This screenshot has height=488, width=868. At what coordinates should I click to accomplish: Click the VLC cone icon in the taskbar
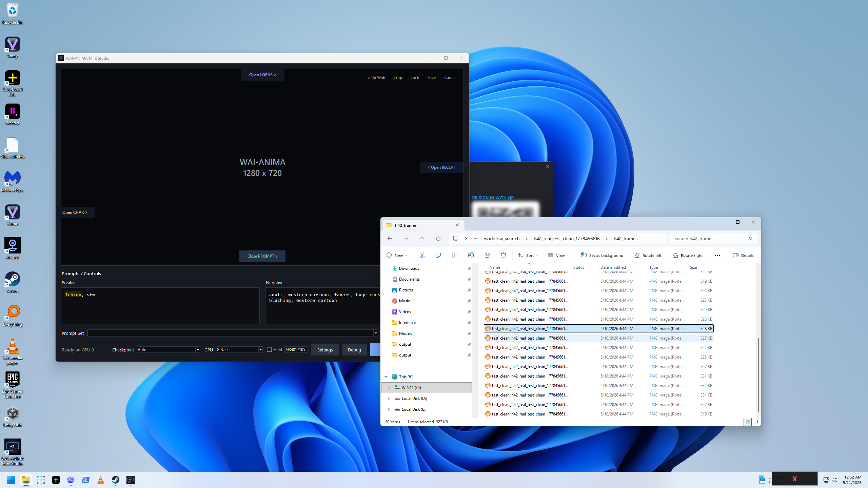point(101,480)
